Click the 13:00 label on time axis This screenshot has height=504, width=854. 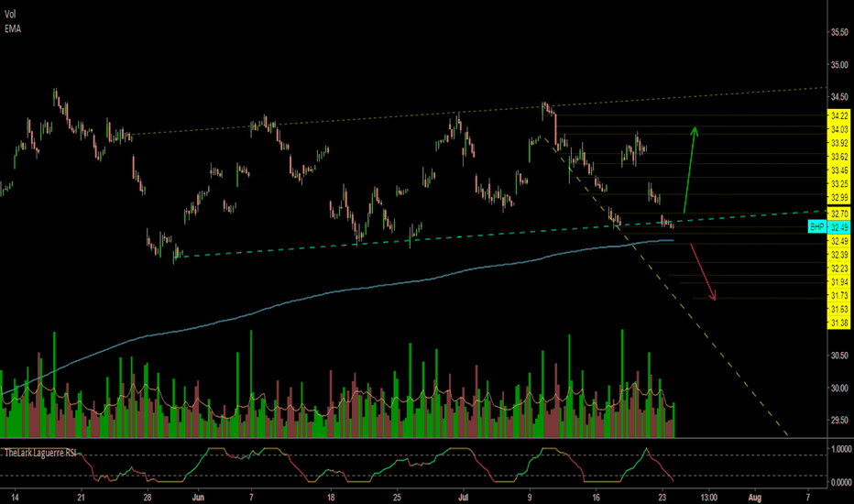pyautogui.click(x=708, y=497)
